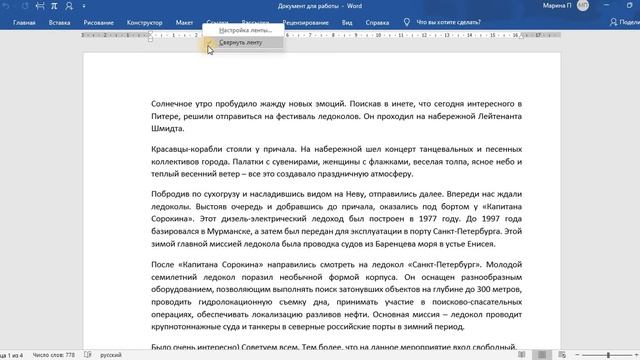The height and width of the screenshot is (360, 640).
Task: Click the year '1977' in the text
Action: pyautogui.click(x=428, y=219)
